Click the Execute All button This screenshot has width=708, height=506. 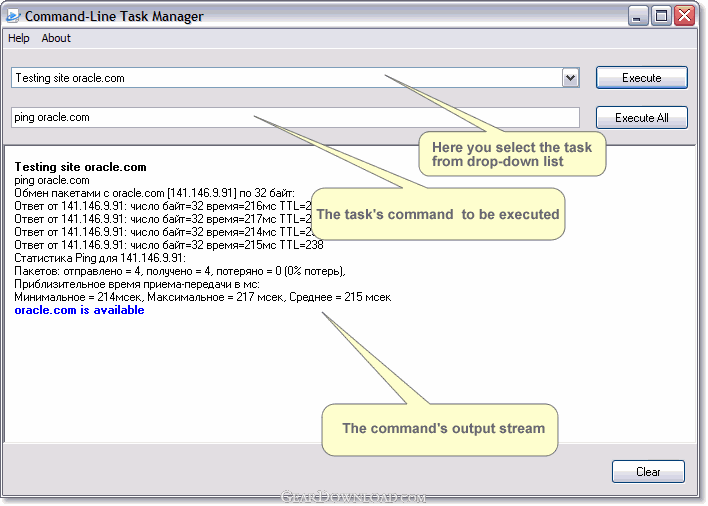[642, 118]
